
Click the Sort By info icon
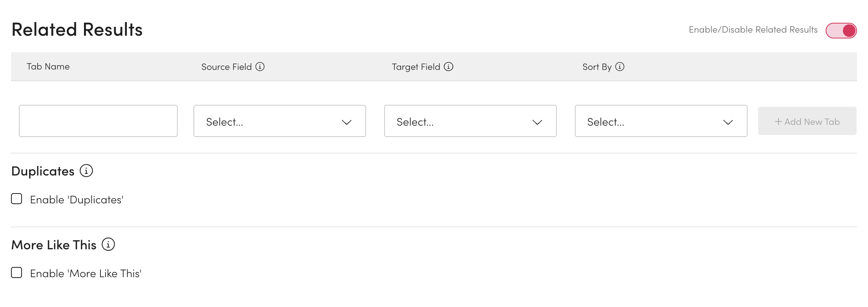[620, 67]
